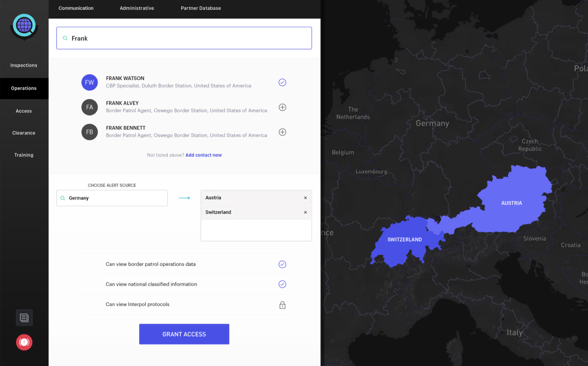588x366 pixels.
Task: Select highlighted Austria on the map
Action: pyautogui.click(x=511, y=203)
